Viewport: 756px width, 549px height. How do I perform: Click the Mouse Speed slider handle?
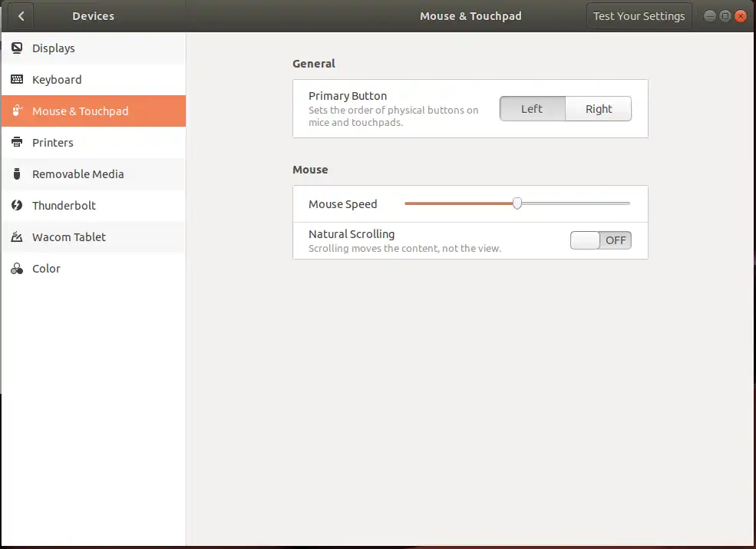tap(517, 203)
